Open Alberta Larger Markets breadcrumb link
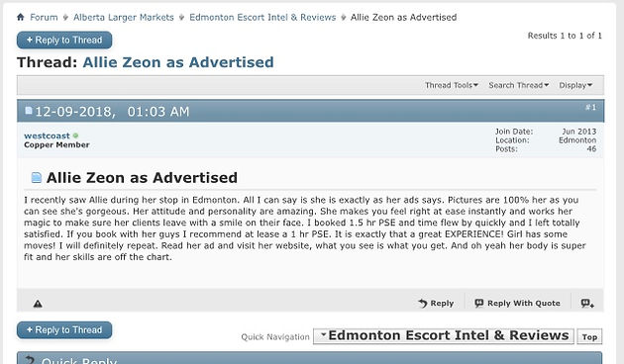 [x=124, y=18]
